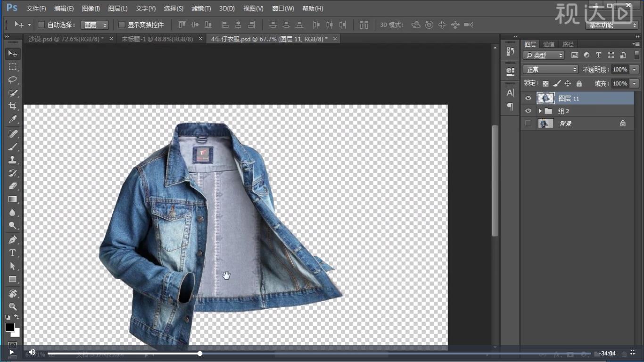Select the Pen tool
644x362 pixels.
(13, 239)
